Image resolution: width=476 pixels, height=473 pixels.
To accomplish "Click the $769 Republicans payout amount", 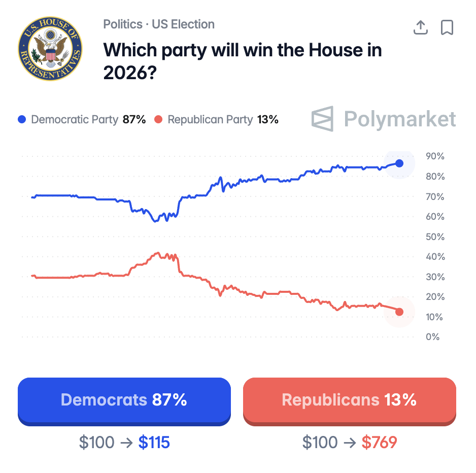I will [379, 443].
